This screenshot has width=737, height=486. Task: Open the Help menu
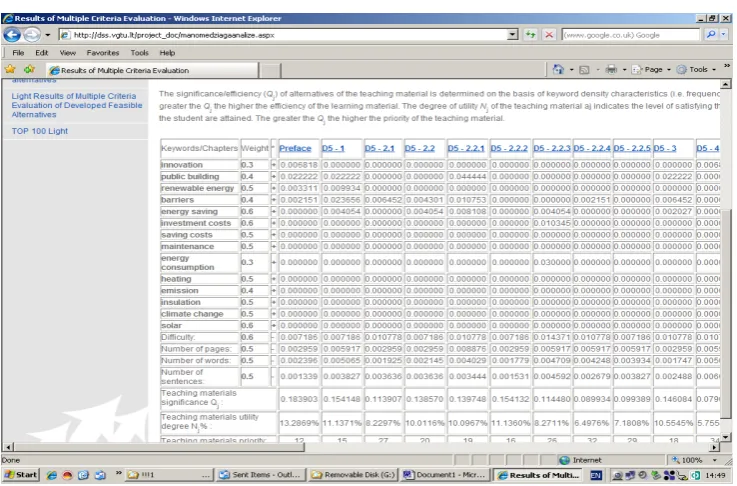point(167,53)
